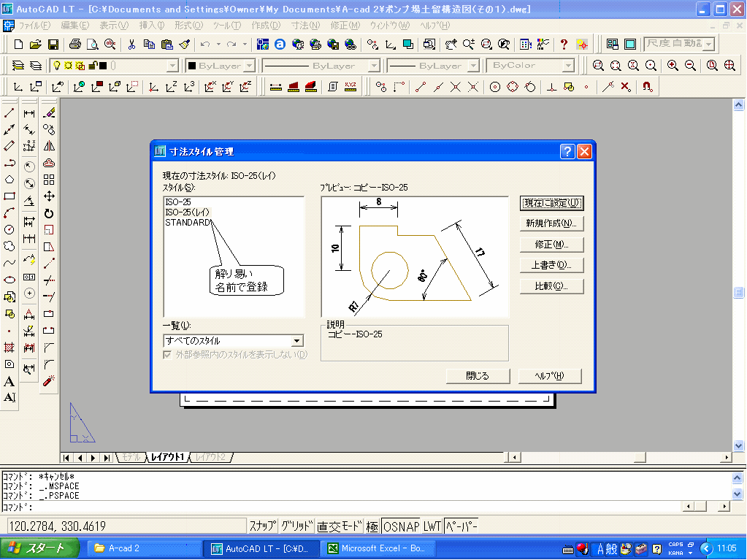Click the snap to Center circle icon
Image resolution: width=747 pixels, height=560 pixels.
pyautogui.click(x=495, y=87)
